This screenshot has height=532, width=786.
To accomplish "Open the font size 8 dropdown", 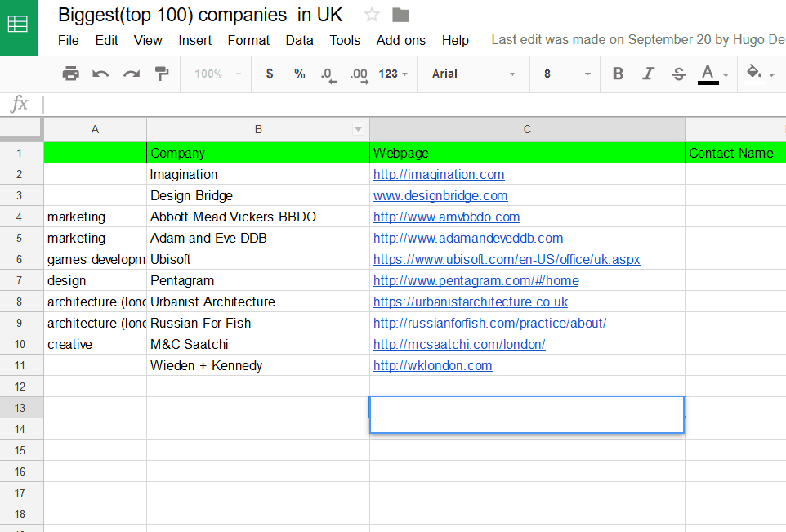I will (566, 74).
